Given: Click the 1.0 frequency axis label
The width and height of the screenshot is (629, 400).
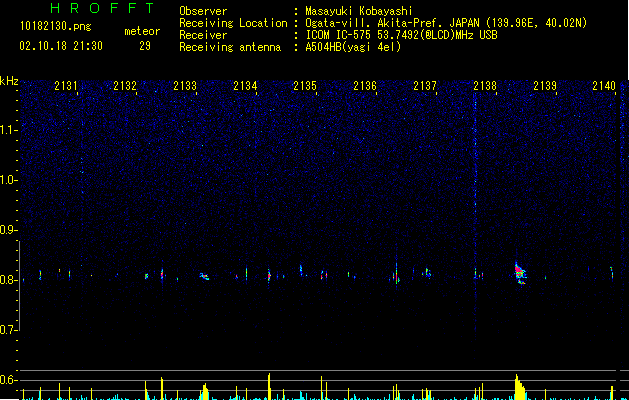Looking at the screenshot, I should [x=8, y=180].
